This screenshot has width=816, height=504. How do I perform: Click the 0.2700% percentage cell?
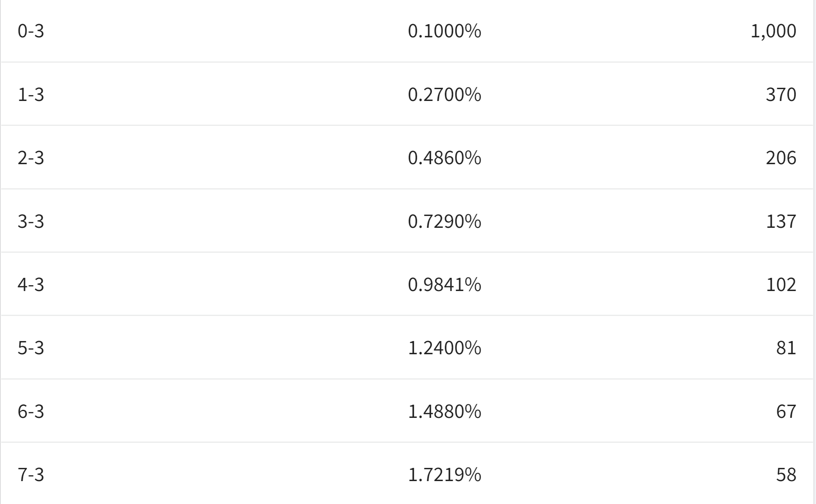coord(445,94)
